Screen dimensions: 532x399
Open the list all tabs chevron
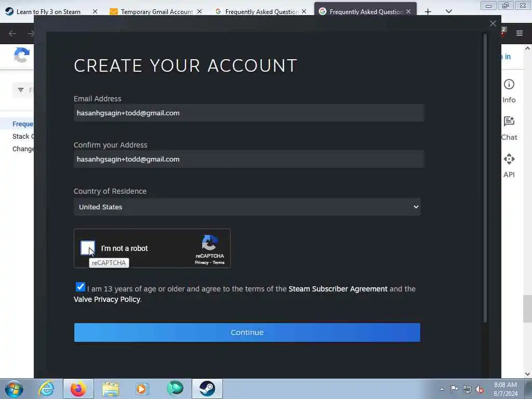(449, 11)
